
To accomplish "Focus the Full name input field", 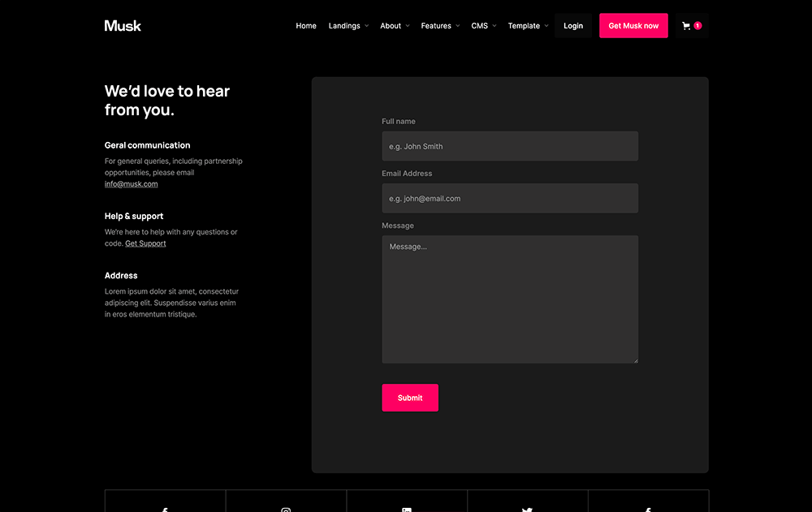I will point(510,146).
